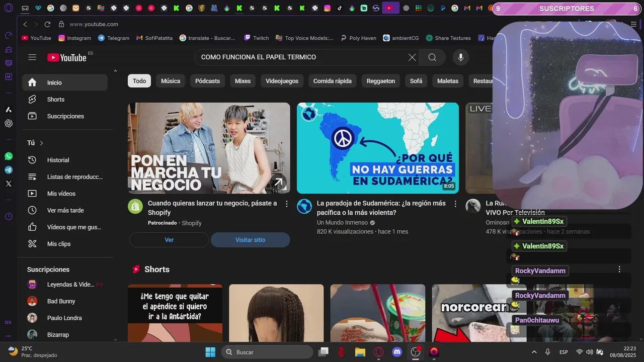Show hidden system tray icons
Viewport: 644px width, 362px height.
[534, 352]
